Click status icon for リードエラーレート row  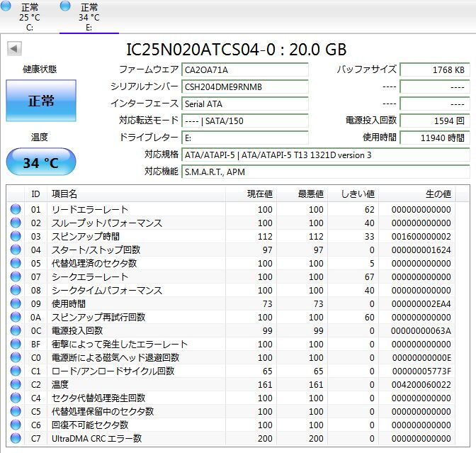coord(16,210)
